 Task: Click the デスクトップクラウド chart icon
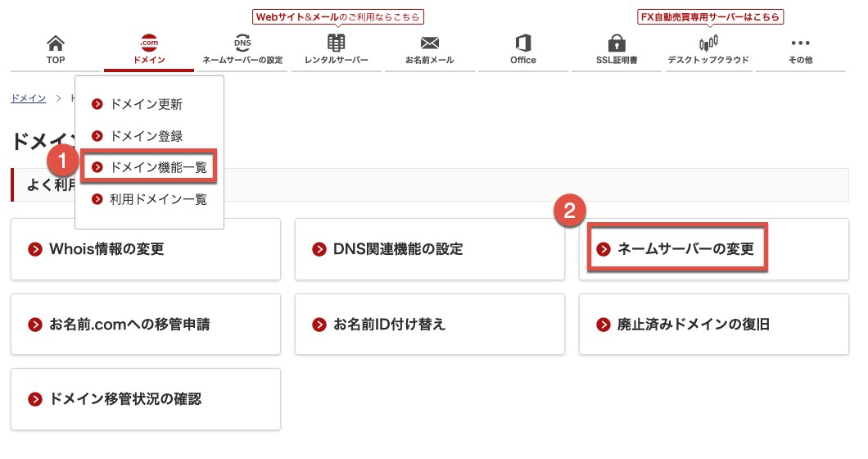708,43
